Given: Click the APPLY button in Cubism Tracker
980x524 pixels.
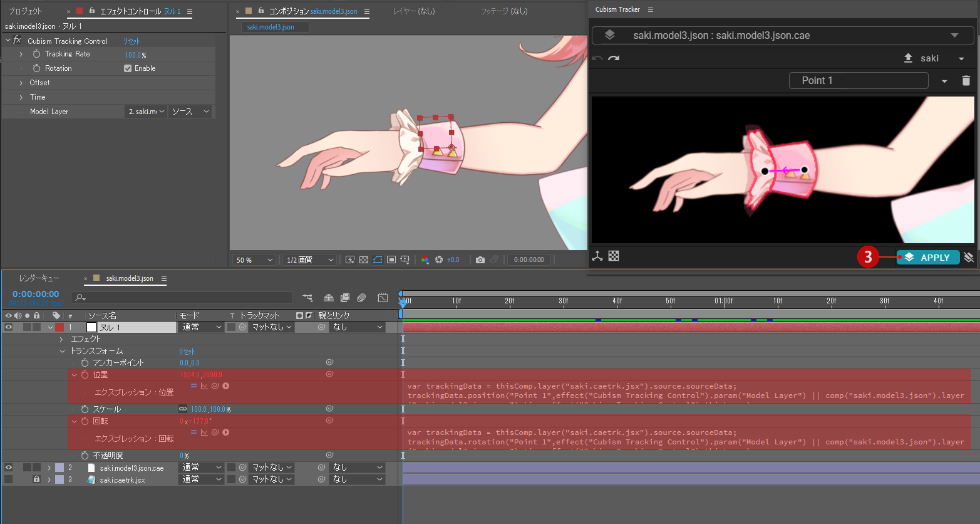Looking at the screenshot, I should (x=928, y=257).
